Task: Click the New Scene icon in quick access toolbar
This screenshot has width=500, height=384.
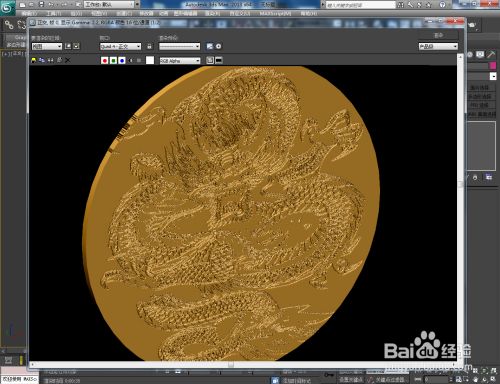Action: coord(22,4)
